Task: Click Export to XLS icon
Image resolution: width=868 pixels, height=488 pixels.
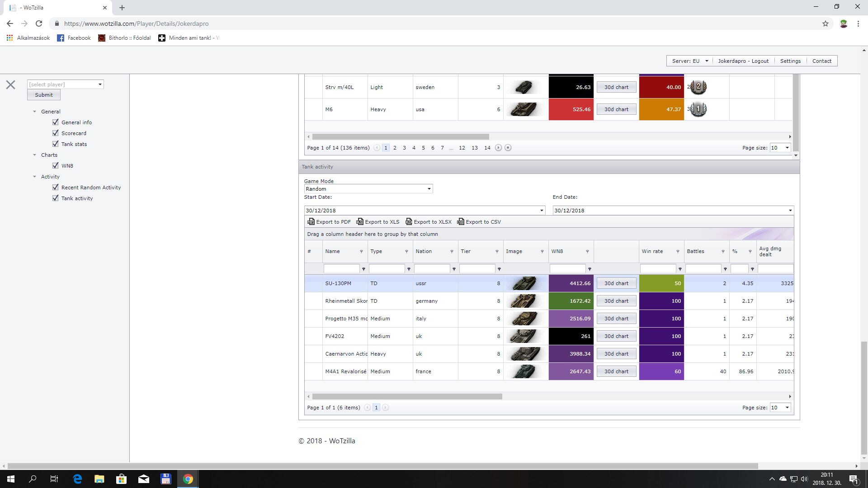Action: click(360, 222)
